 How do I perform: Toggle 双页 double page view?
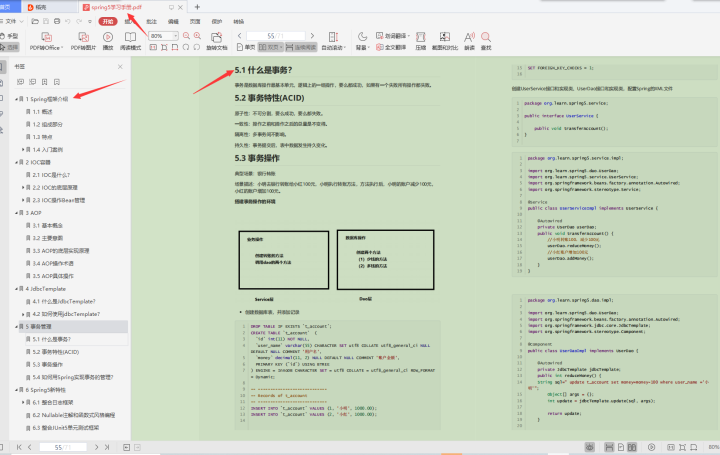[270, 47]
